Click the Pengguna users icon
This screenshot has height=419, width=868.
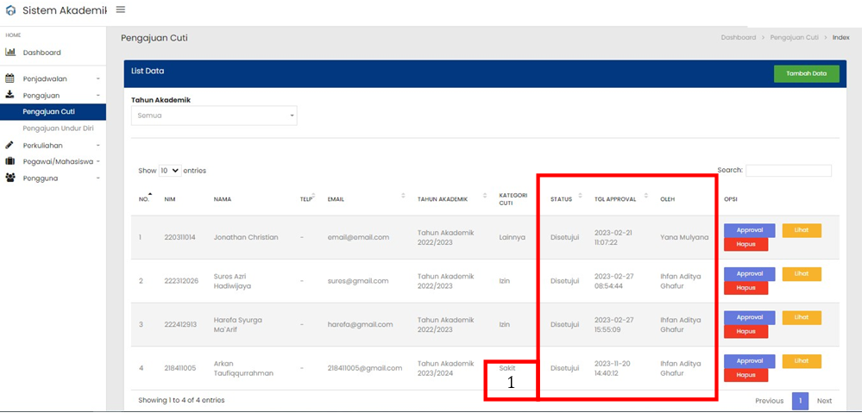(10, 178)
